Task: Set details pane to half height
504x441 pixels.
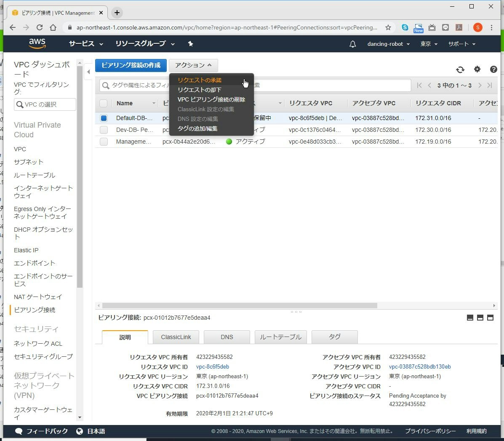Action: click(x=480, y=318)
